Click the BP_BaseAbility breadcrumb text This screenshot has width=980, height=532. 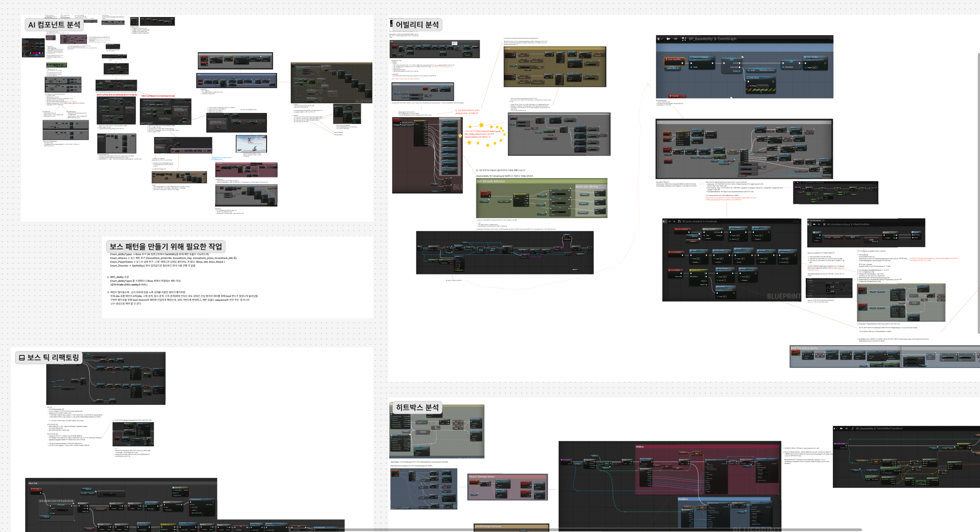tap(700, 39)
